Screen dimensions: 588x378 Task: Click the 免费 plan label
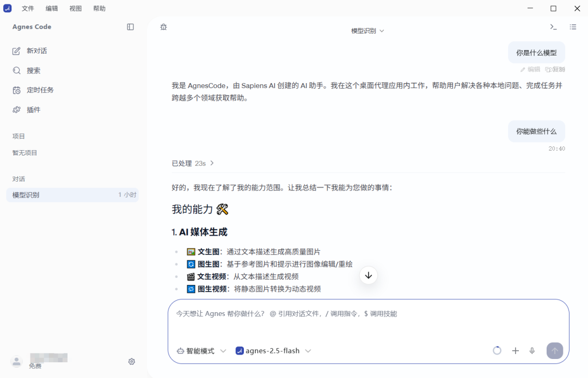35,367
